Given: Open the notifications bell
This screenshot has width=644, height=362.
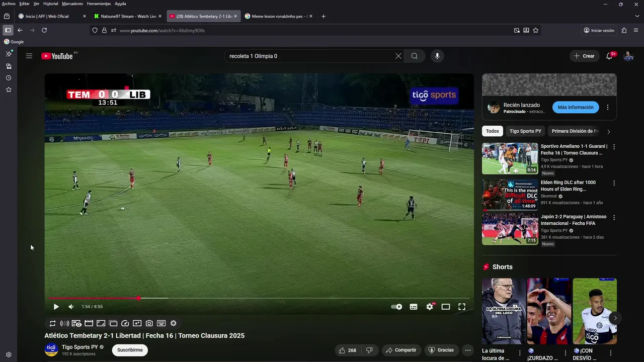Looking at the screenshot, I should tap(609, 56).
